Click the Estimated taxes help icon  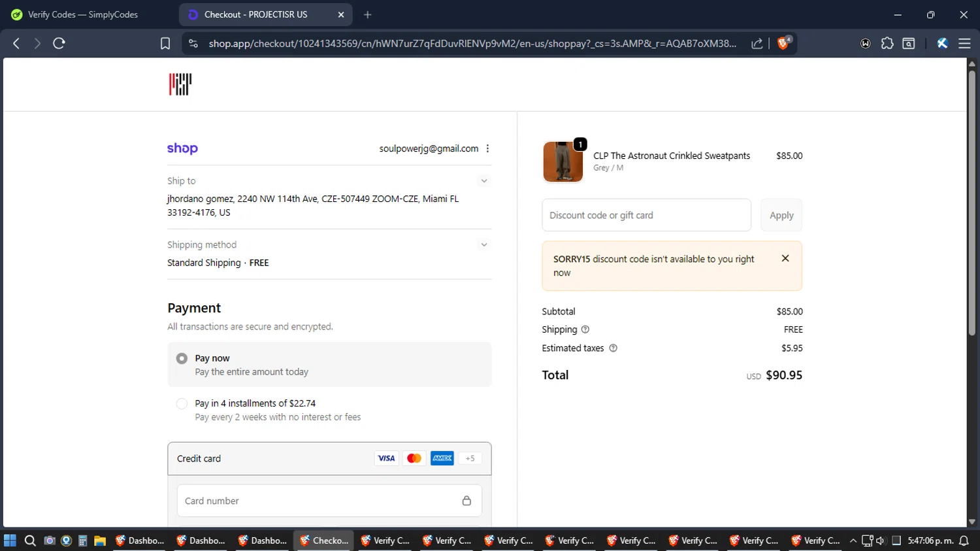click(613, 348)
